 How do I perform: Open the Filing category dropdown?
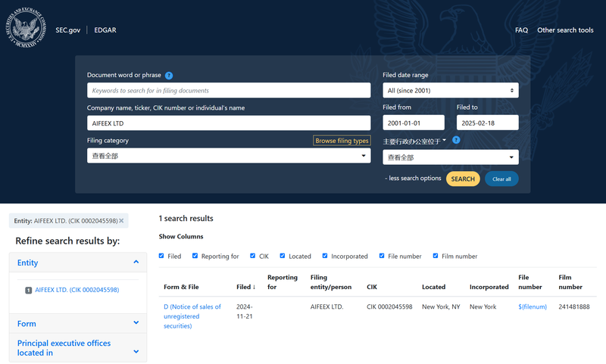pos(229,156)
